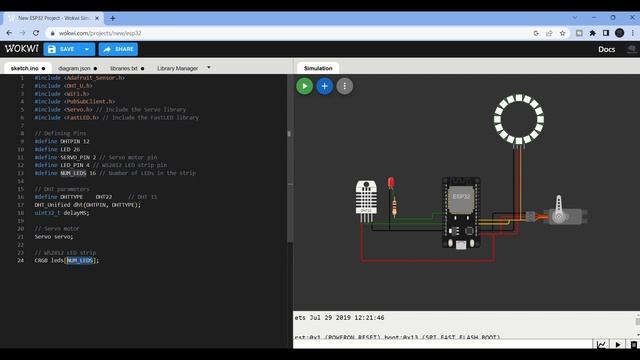
Task: Switch to the sketch.ino tab
Action: [x=27, y=68]
